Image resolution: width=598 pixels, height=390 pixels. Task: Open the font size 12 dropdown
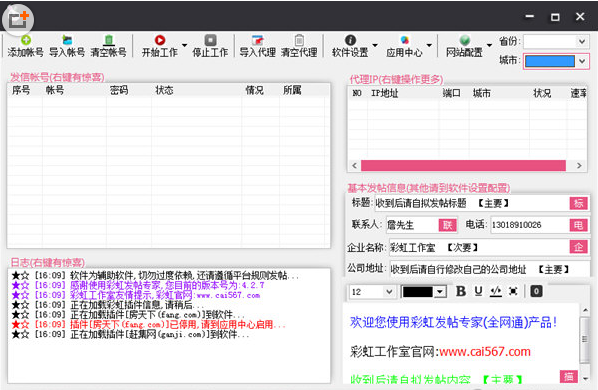tap(389, 292)
